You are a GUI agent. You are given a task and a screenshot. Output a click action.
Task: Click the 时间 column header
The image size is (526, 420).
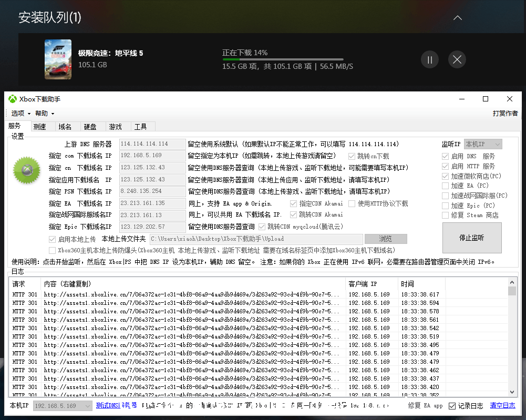coord(421,284)
